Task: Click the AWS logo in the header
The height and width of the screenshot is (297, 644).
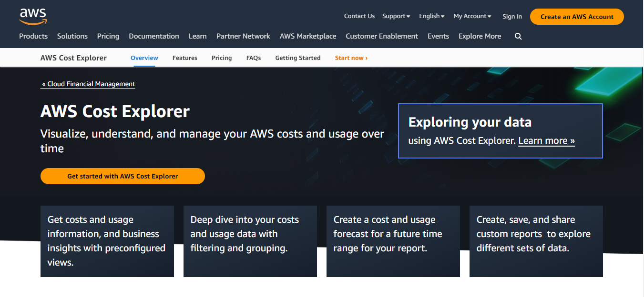Action: (x=32, y=16)
